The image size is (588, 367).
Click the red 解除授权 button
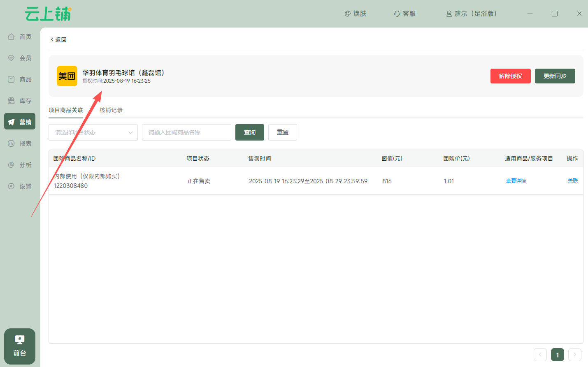[x=510, y=76]
